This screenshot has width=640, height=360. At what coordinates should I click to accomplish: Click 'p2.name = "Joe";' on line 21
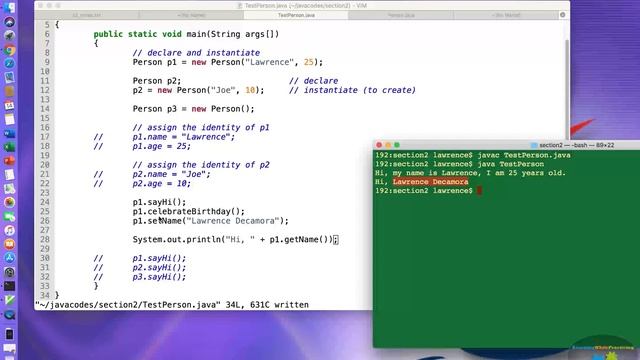click(171, 174)
